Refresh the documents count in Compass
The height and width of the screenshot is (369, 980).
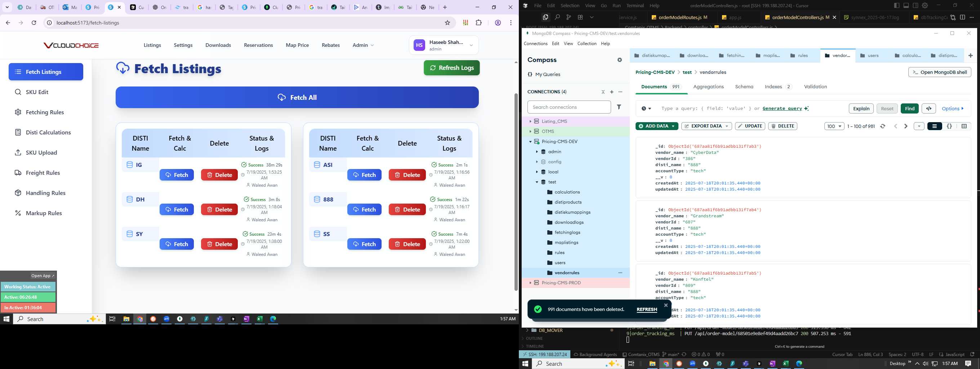point(883,126)
